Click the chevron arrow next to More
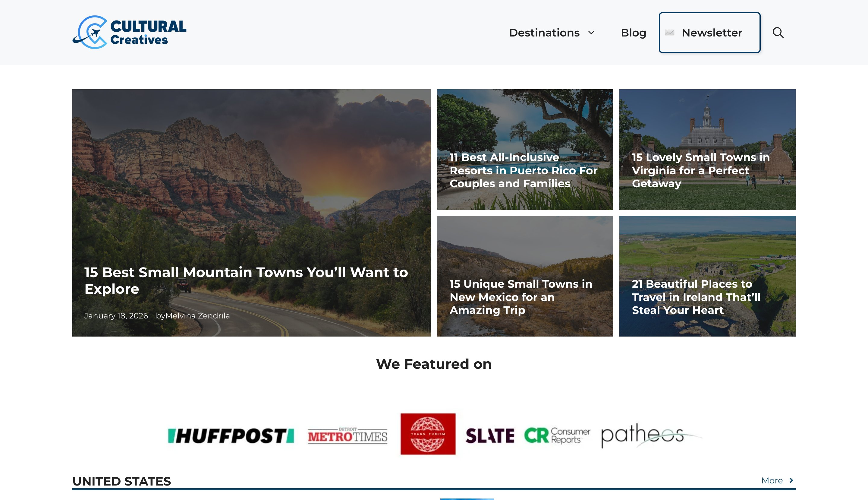 (791, 480)
